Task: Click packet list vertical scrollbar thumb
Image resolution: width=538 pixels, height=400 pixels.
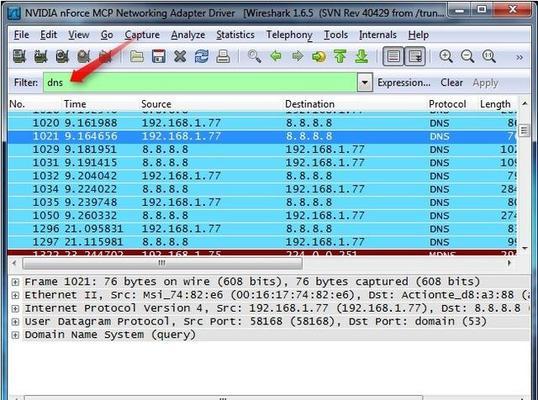Action: [524, 130]
